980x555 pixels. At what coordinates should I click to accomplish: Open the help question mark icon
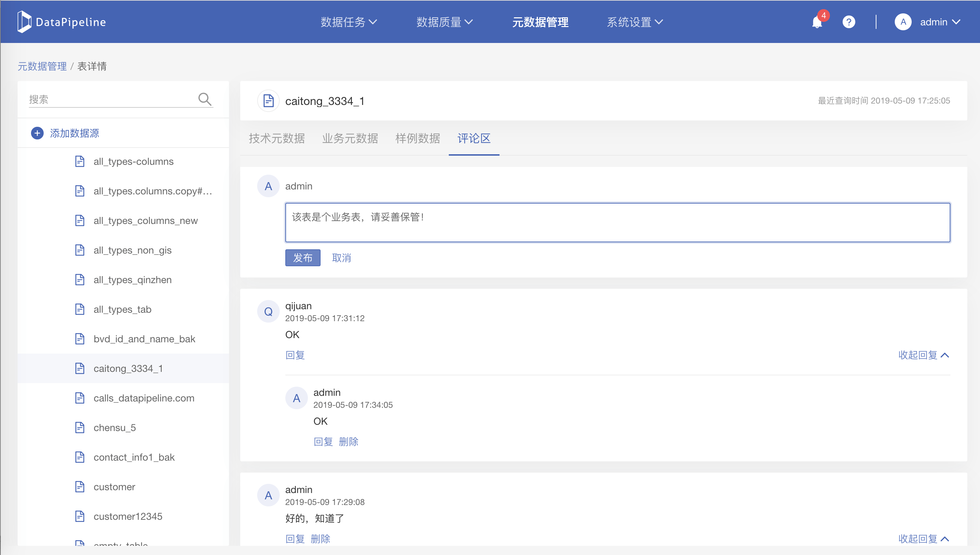pos(849,22)
